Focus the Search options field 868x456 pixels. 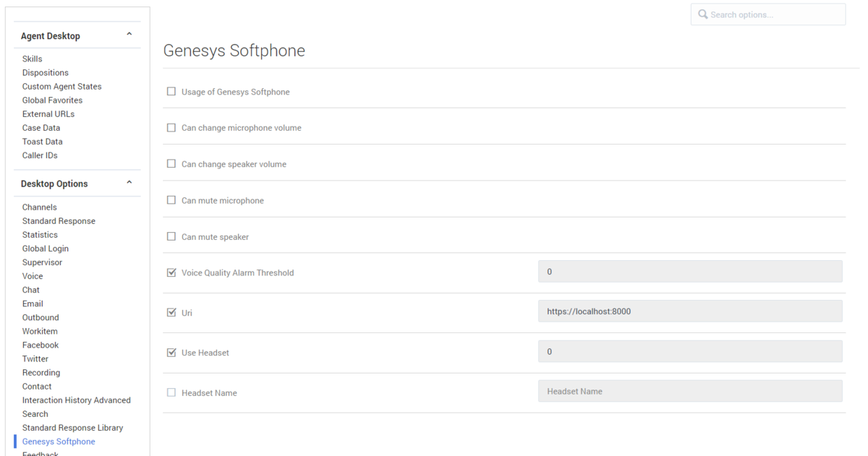[x=768, y=14]
